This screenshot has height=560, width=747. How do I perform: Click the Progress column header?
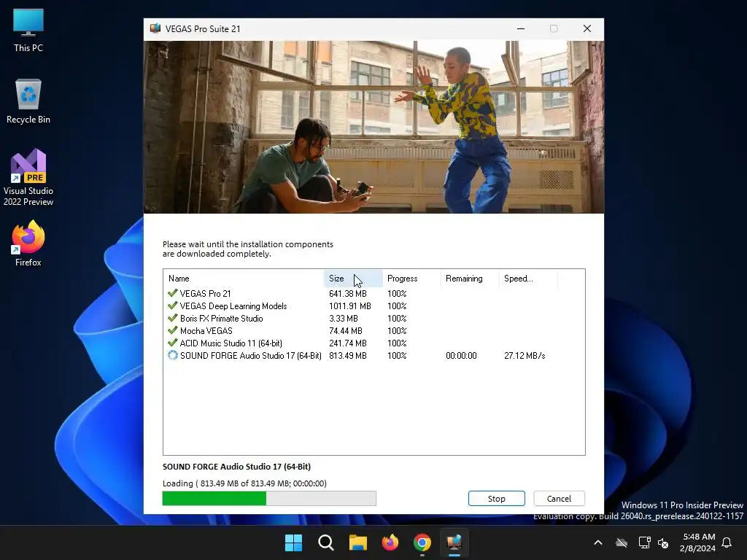(x=411, y=279)
